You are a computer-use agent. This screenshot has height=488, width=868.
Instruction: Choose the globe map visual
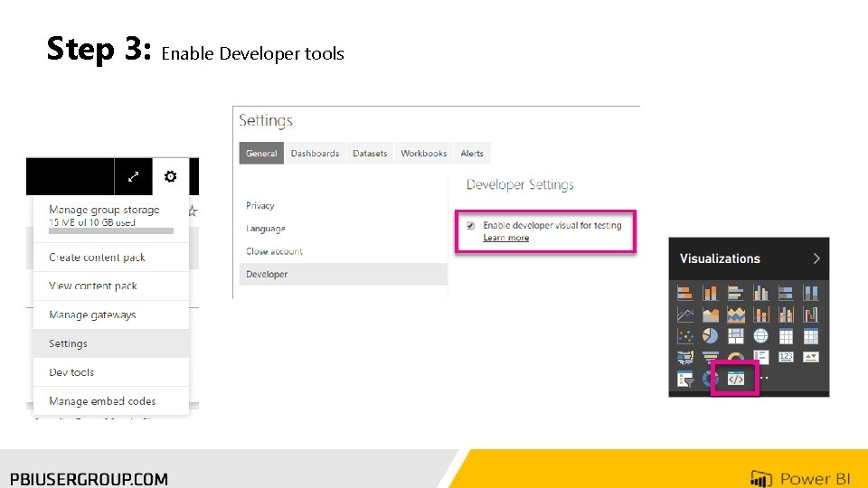pos(760,336)
